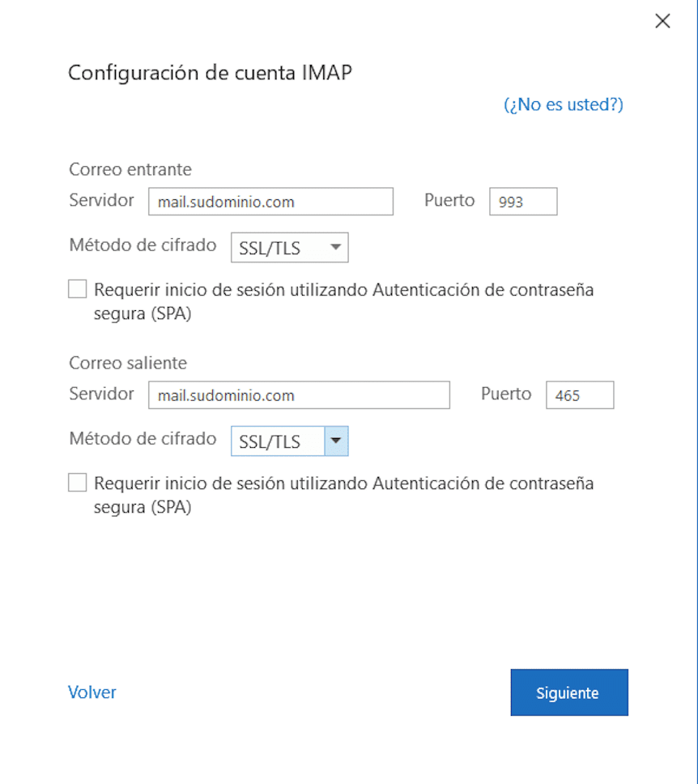The width and height of the screenshot is (698, 784).
Task: Close the IMAP configuration dialog
Action: coord(662,22)
